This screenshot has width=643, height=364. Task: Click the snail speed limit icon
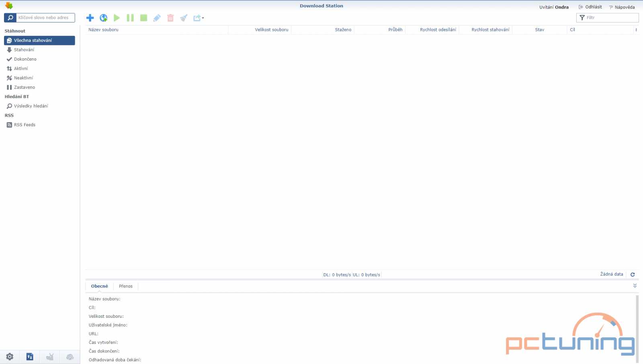coord(50,357)
